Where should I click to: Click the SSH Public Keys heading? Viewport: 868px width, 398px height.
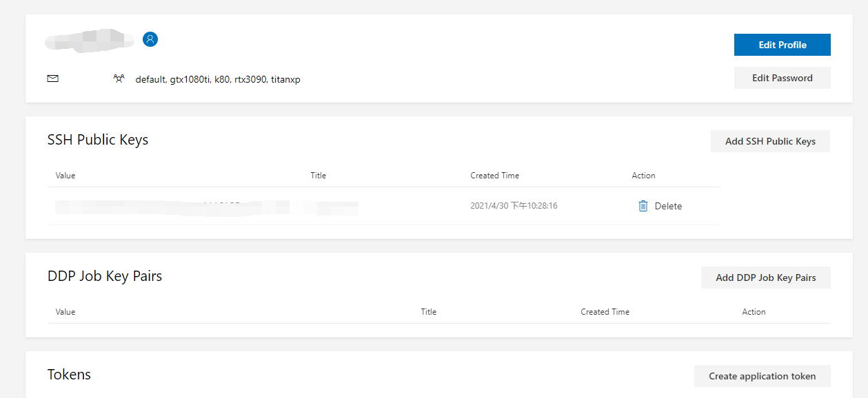coord(98,140)
